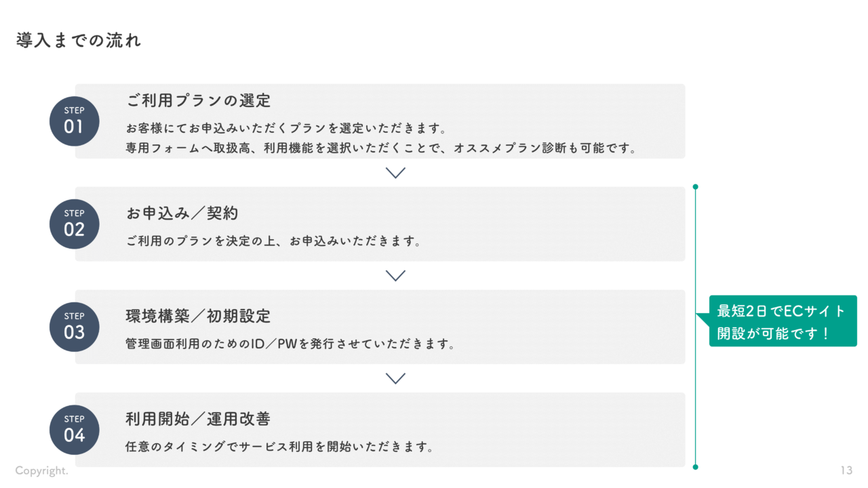868x488 pixels.
Task: Click the オススメプラン診断 description line
Action: coord(382,148)
